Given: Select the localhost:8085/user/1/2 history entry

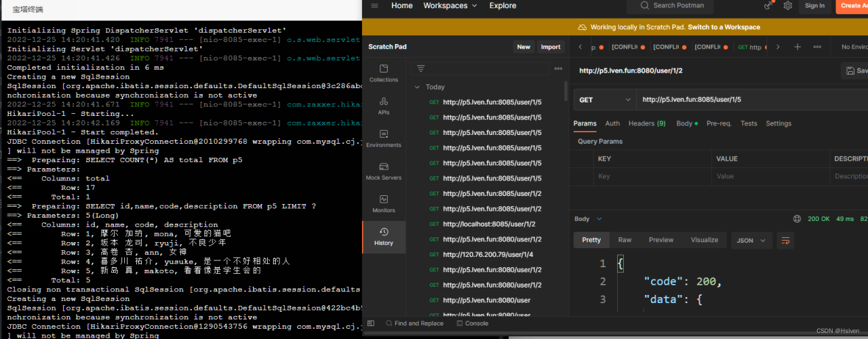Looking at the screenshot, I should 489,224.
